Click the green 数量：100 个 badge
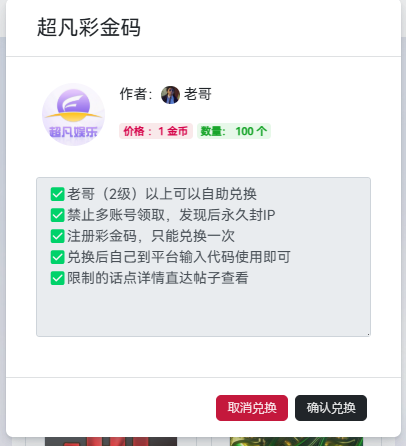Viewport: 406px width, 446px height. (x=234, y=131)
